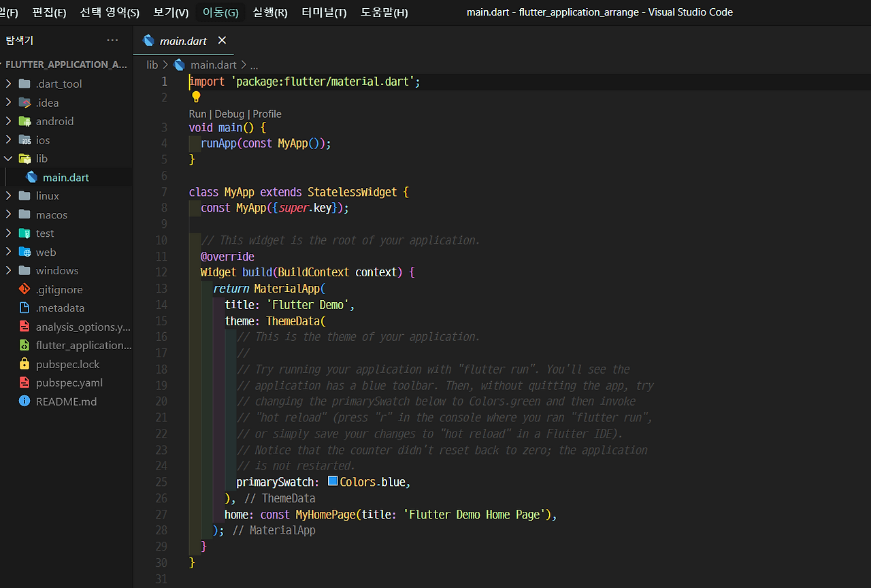Click the lightbulb quick fix icon

click(195, 97)
